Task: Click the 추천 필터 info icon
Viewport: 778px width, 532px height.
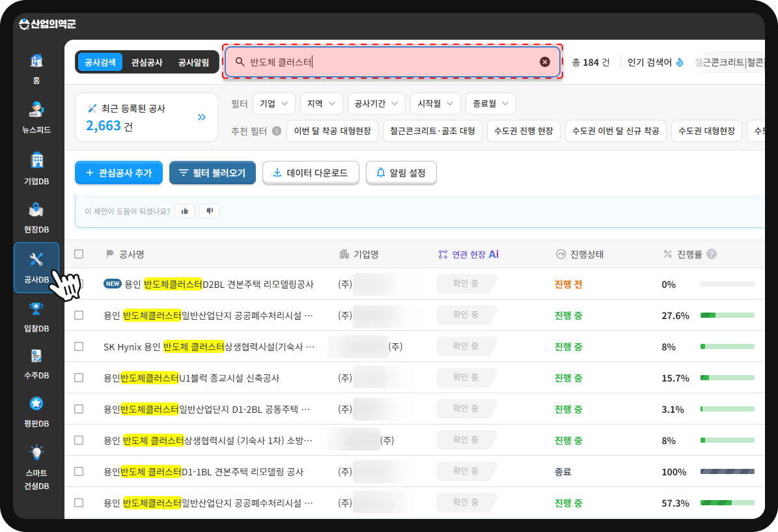Action: 277,131
